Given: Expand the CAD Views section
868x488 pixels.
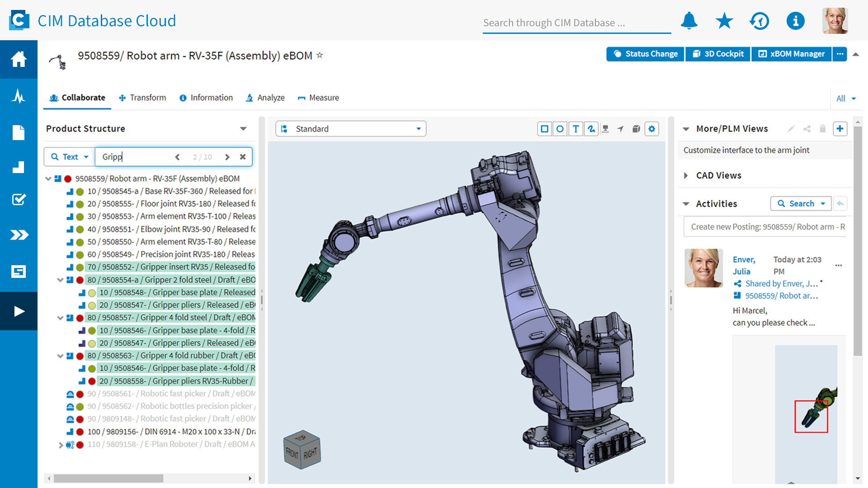Looking at the screenshot, I should click(x=686, y=175).
